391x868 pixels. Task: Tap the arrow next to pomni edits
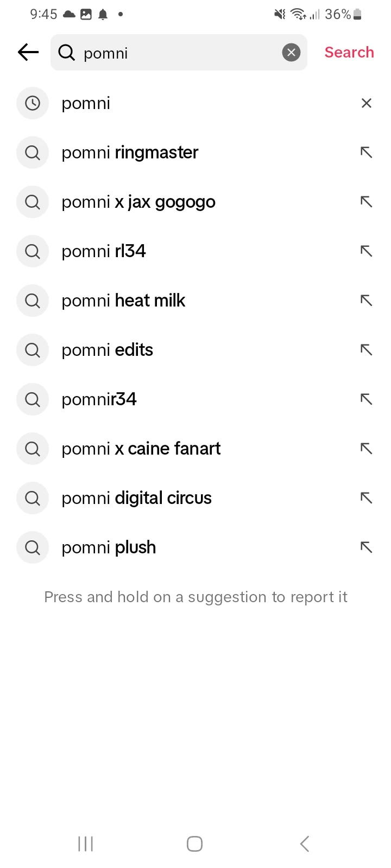(367, 350)
